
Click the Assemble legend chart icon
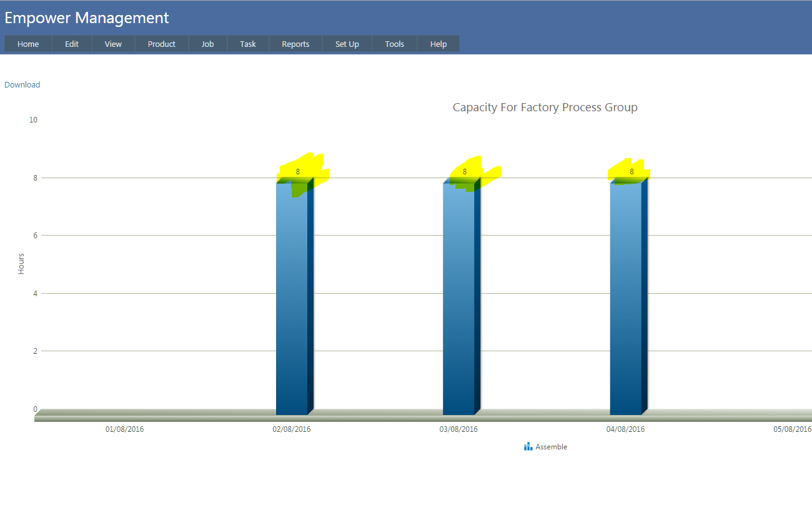528,446
